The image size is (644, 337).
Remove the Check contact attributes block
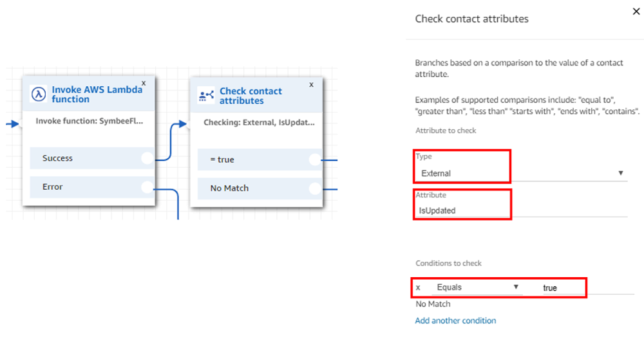coord(311,85)
